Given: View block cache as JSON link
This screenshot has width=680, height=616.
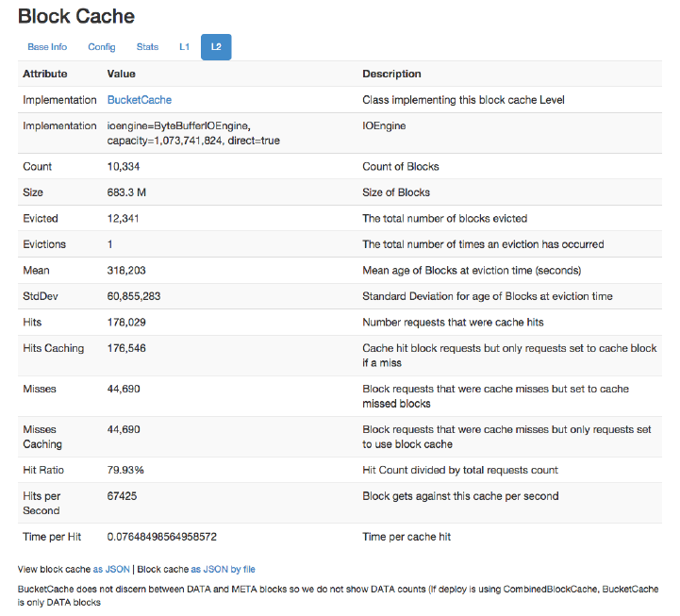Looking at the screenshot, I should coord(111,569).
